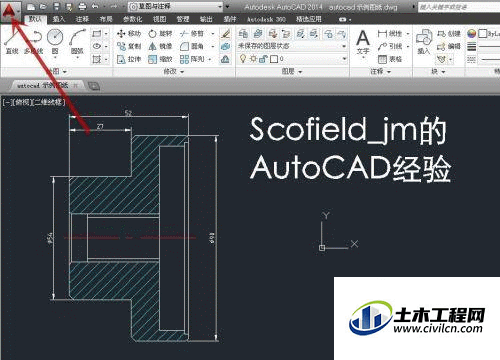The image size is (500, 360).
Task: Click the Offset tool icon
Action: (x=226, y=59)
